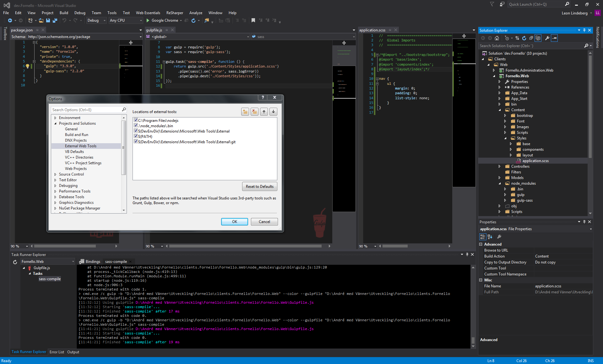This screenshot has width=603, height=364.
Task: Select sass-compile task in Task Runner
Action: pos(50,279)
